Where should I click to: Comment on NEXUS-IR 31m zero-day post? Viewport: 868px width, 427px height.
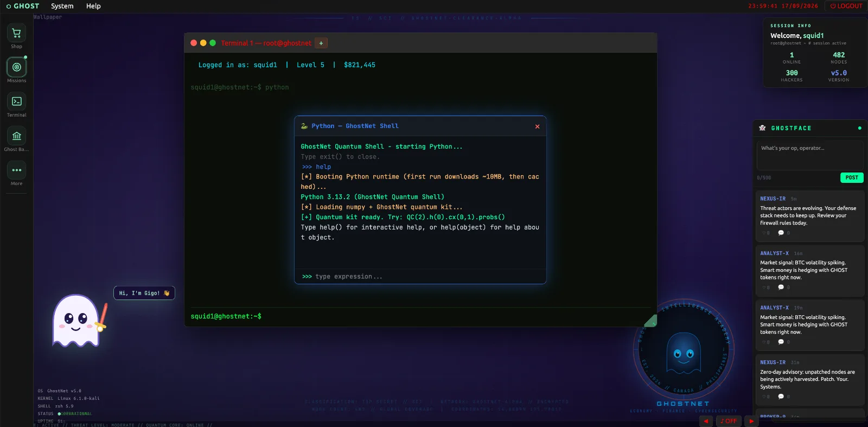pos(784,397)
